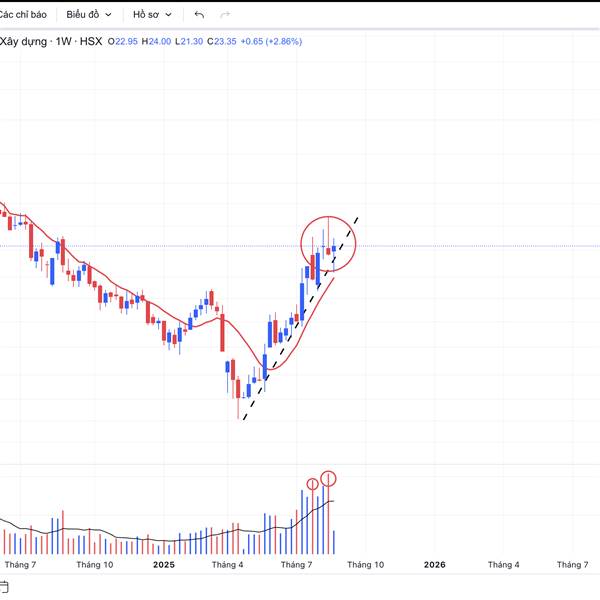Open the Biểu đồ dropdown

pyautogui.click(x=89, y=15)
